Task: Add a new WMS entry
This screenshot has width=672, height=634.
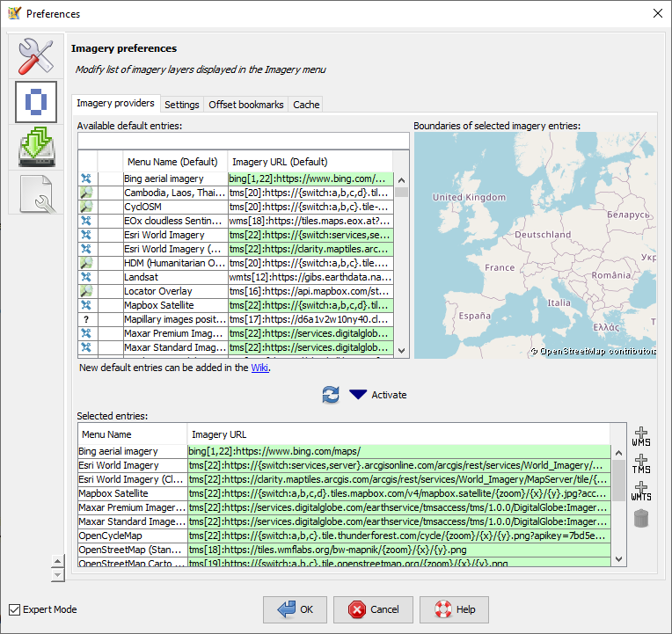Action: [641, 436]
